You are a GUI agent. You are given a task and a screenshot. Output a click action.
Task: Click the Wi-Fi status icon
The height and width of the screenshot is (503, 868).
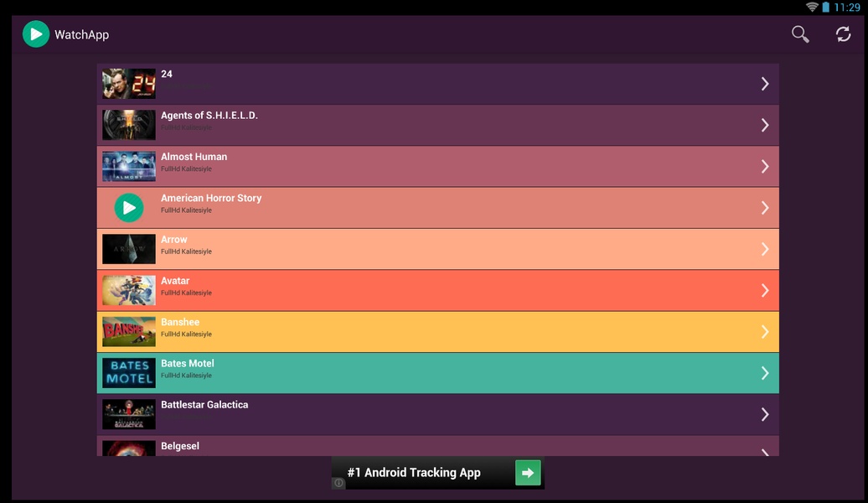[812, 7]
